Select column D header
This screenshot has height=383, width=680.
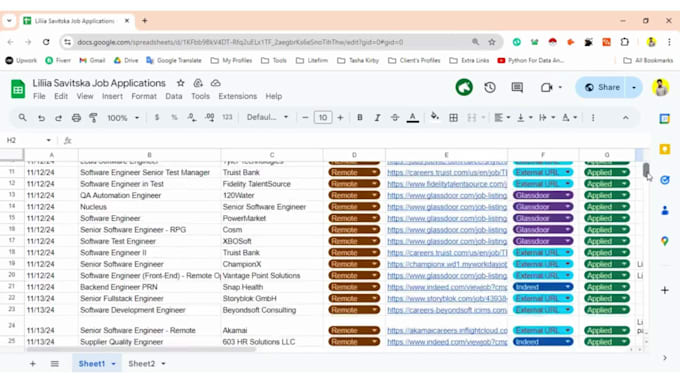(x=354, y=155)
